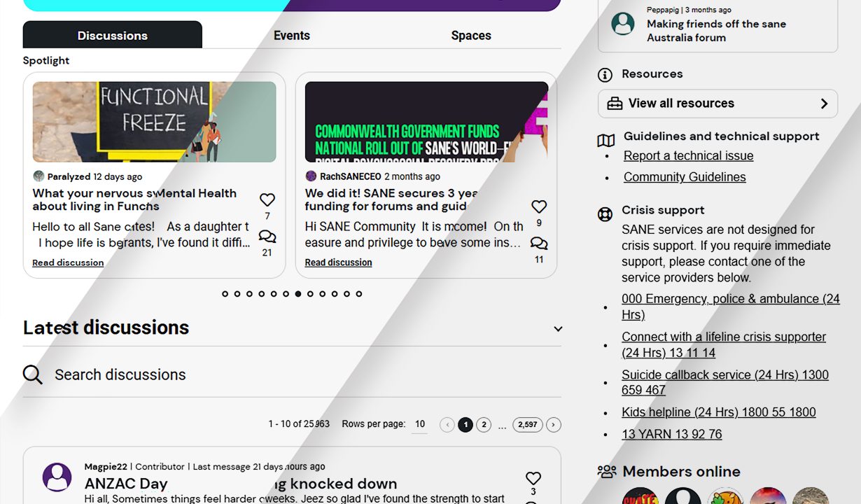Jump to the eighth carousel dot
The width and height of the screenshot is (861, 504).
tap(310, 294)
